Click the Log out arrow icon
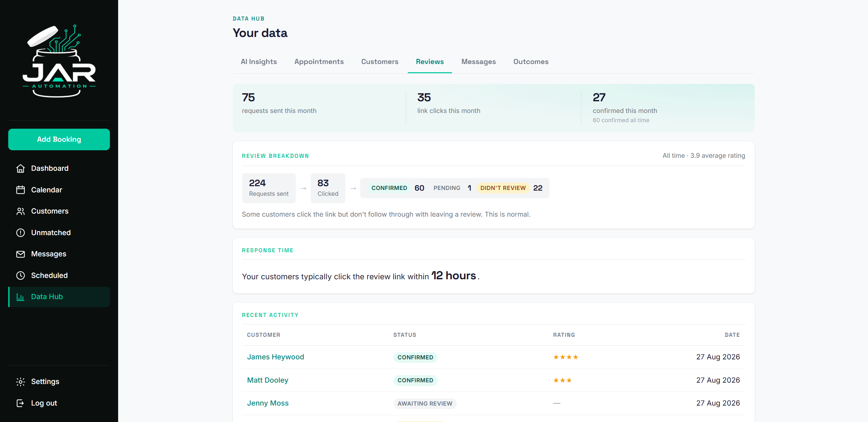 (x=21, y=403)
